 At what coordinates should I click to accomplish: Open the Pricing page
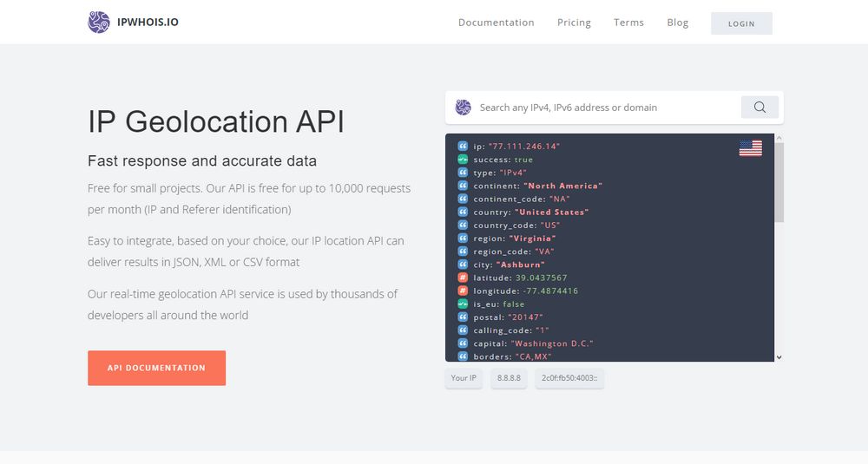coord(574,23)
